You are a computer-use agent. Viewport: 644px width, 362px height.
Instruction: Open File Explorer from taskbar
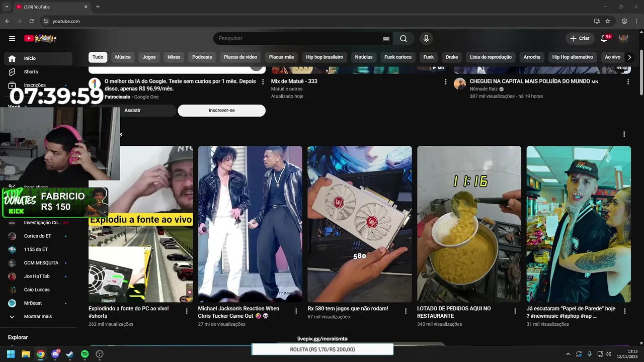(x=26, y=354)
